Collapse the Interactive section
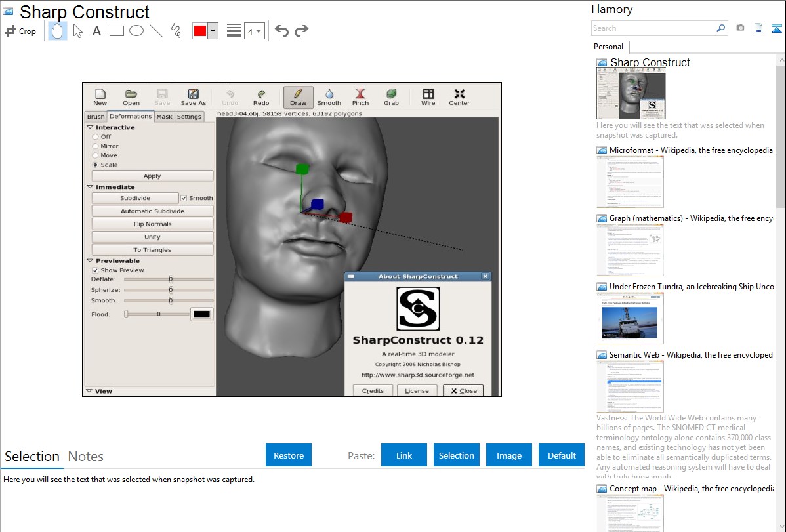Image resolution: width=786 pixels, height=532 pixels. (91, 127)
